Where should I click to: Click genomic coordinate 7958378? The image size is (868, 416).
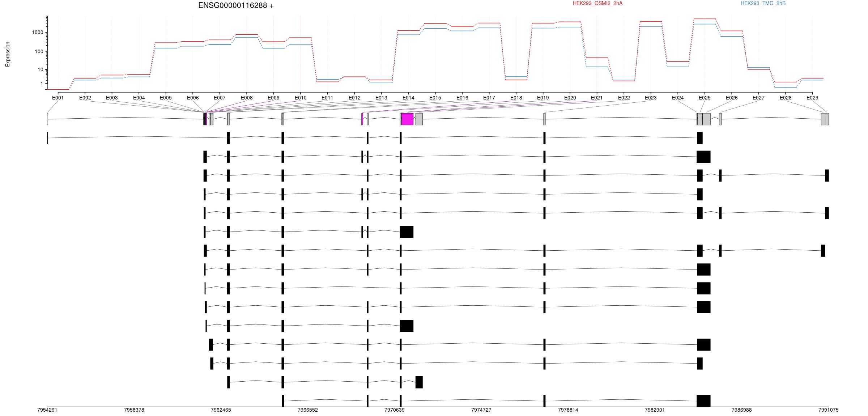(134, 410)
